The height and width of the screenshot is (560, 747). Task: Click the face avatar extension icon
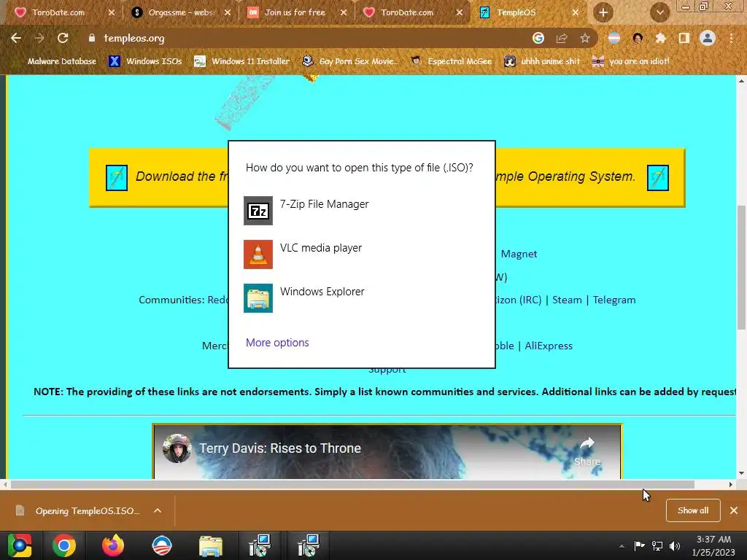point(638,38)
